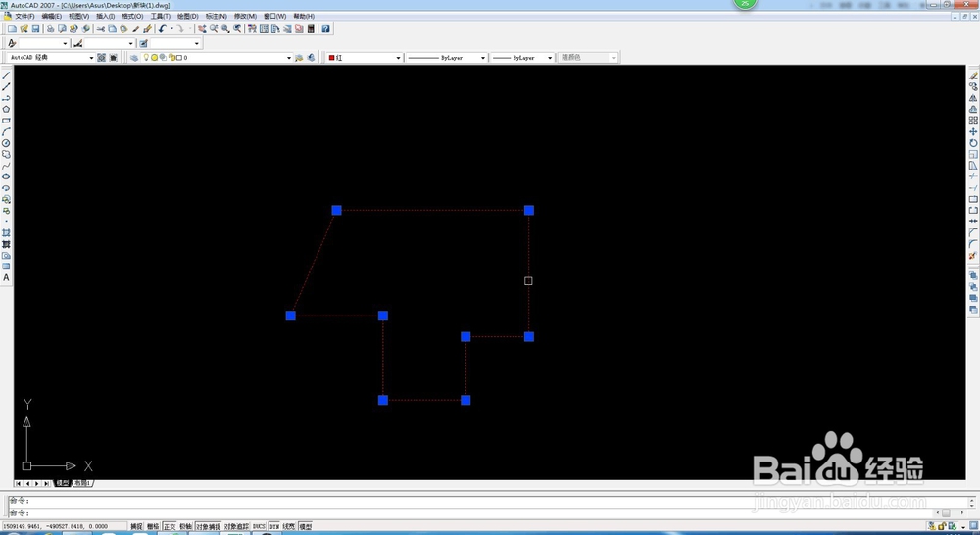
Task: Select the Rectangle drawing tool
Action: click(x=6, y=120)
